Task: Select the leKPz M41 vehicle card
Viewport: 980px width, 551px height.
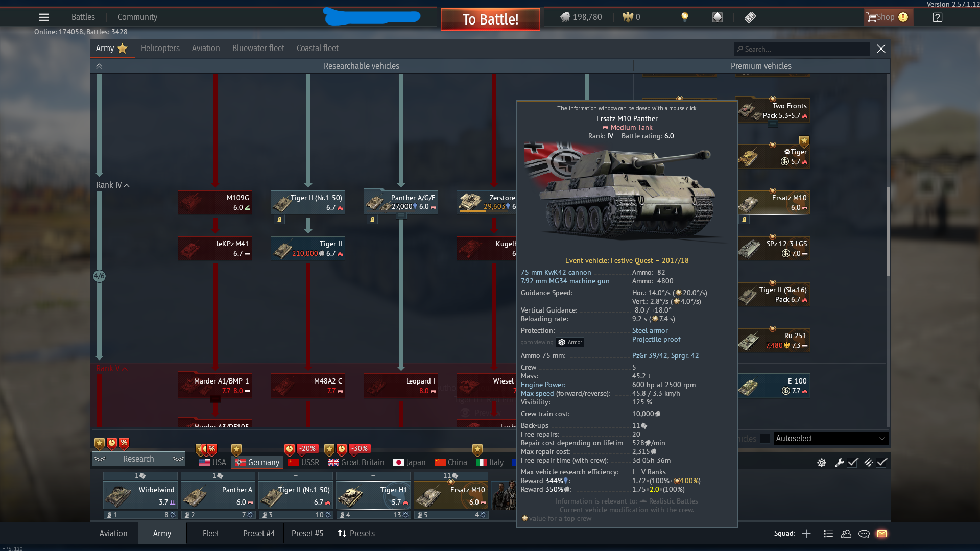Action: [x=215, y=249]
